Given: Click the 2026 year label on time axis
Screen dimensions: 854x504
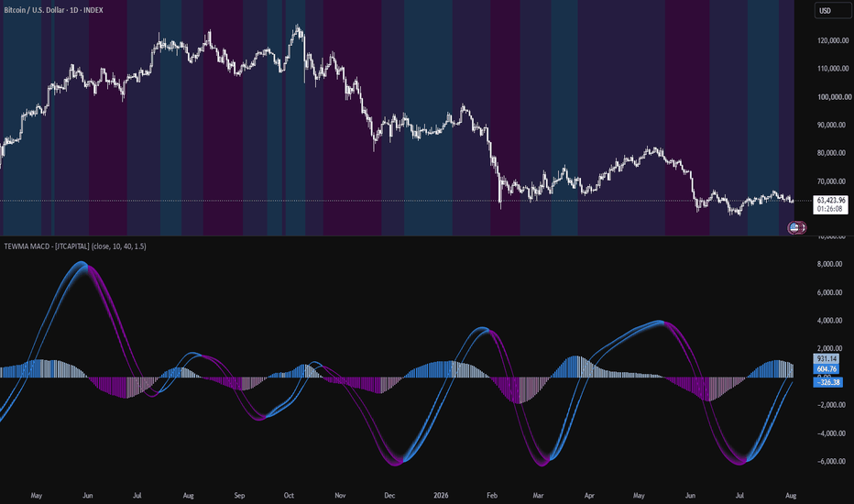Looking at the screenshot, I should 441,495.
